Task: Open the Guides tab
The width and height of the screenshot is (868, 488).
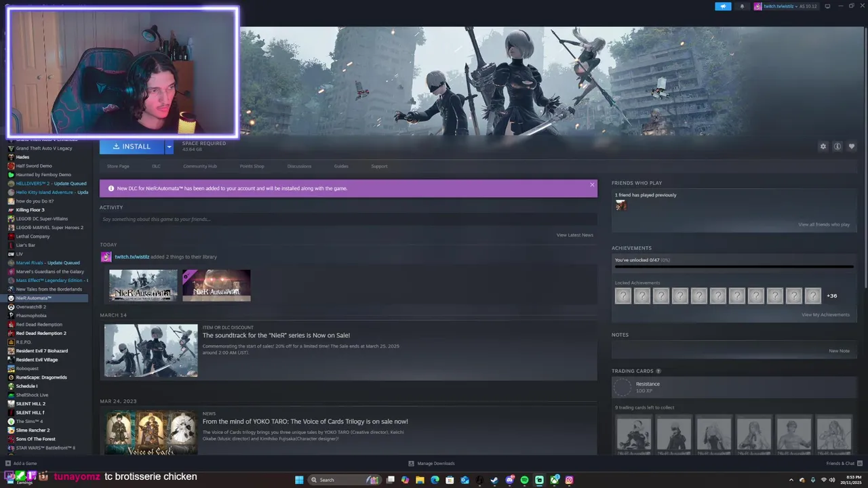Action: coord(341,166)
